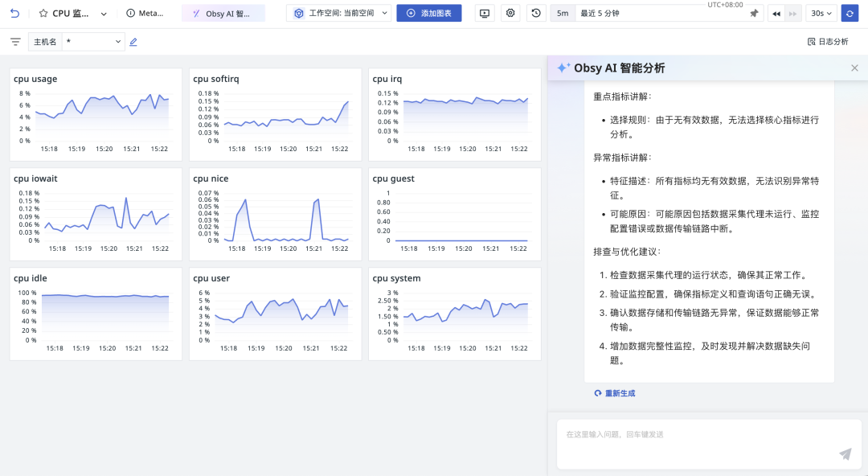Open the 30s refresh interval dropdown

821,14
